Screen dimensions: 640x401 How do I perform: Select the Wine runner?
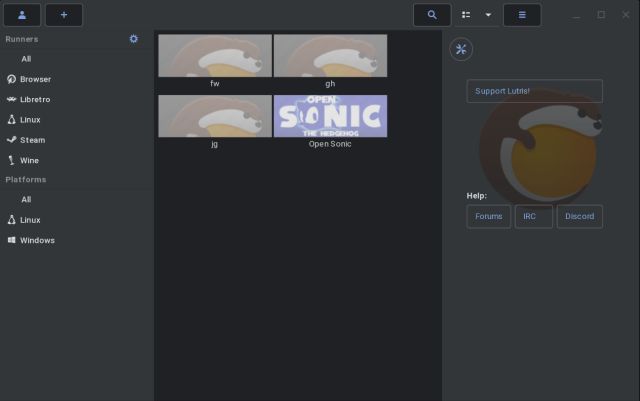[29, 160]
